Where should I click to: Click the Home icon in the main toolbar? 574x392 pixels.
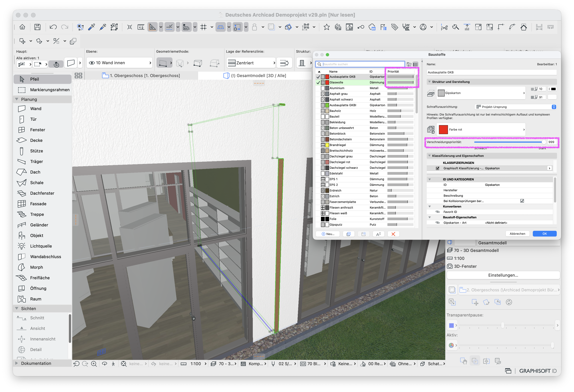pos(22,27)
